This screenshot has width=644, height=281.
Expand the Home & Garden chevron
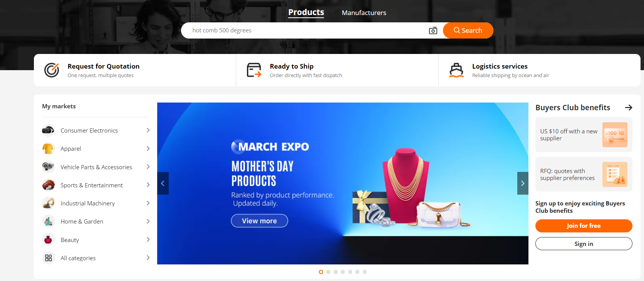pos(148,221)
